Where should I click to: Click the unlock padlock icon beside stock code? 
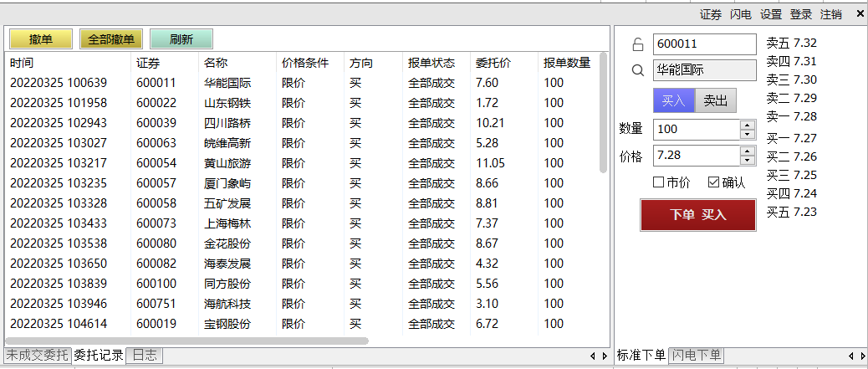tap(638, 44)
